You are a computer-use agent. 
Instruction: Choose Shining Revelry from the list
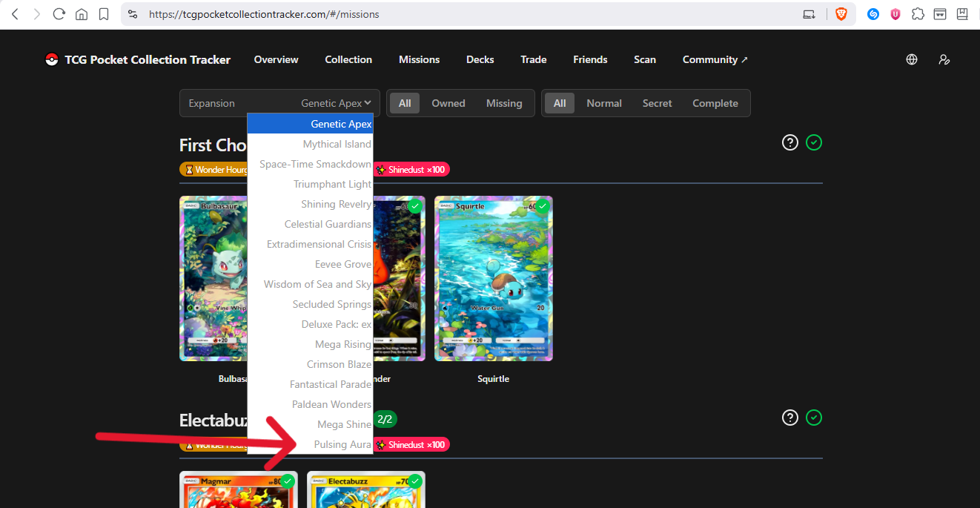[310, 204]
